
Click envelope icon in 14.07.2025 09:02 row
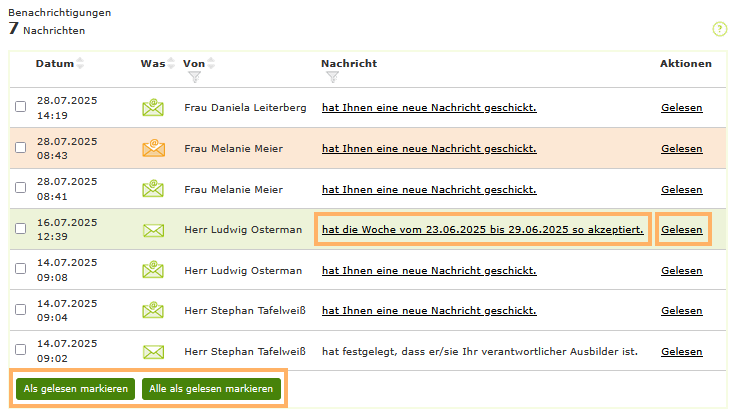[153, 351]
